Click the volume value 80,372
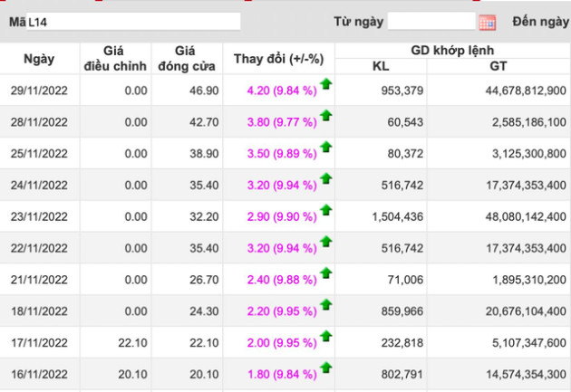571x392 pixels. click(405, 154)
